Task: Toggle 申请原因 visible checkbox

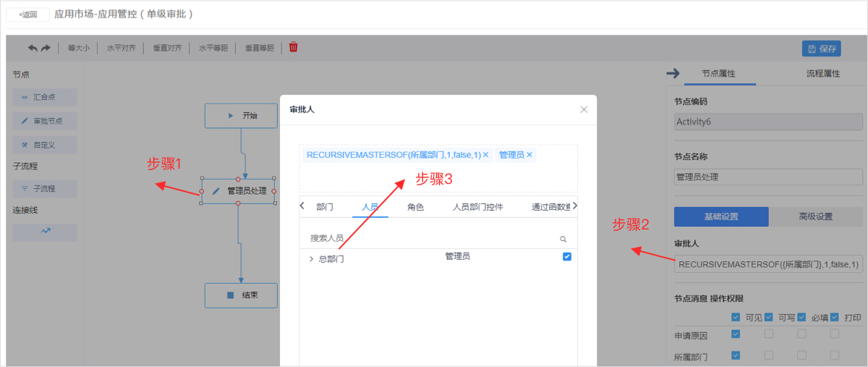Action: tap(736, 334)
